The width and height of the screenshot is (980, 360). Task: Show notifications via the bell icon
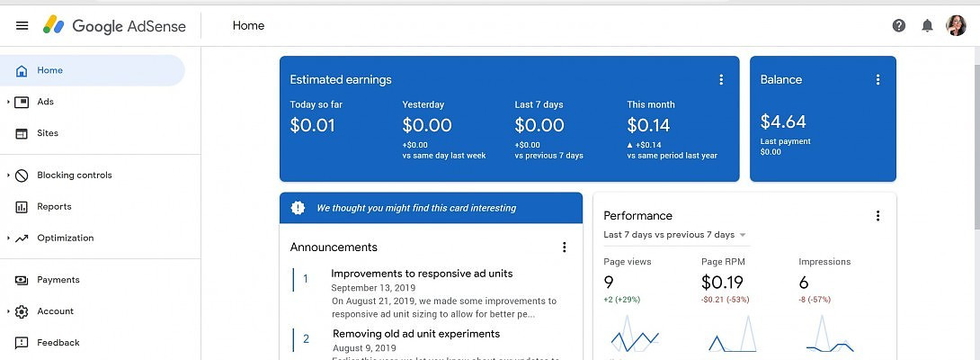[927, 25]
